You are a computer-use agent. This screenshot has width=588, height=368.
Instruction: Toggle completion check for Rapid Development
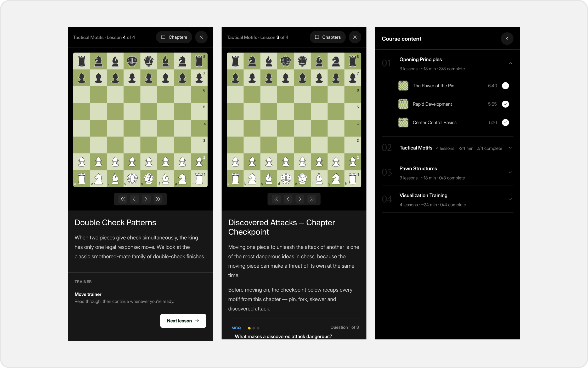[505, 104]
